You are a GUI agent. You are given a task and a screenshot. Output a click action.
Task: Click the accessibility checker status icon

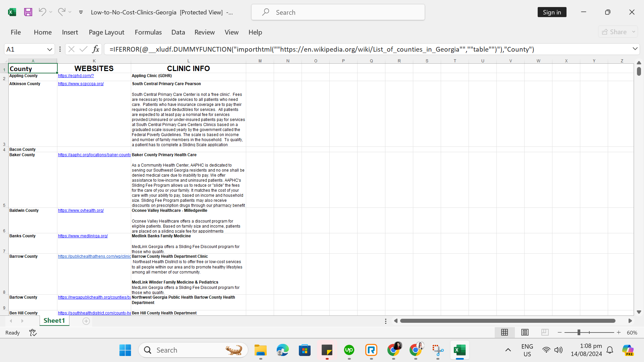[x=33, y=333]
